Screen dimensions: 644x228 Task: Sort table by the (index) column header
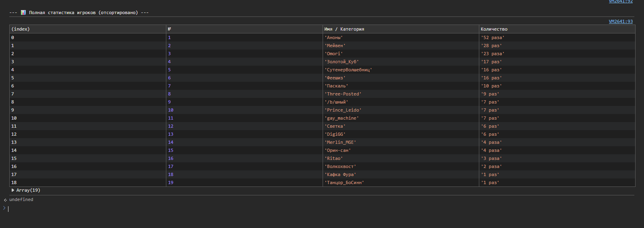[x=21, y=29]
